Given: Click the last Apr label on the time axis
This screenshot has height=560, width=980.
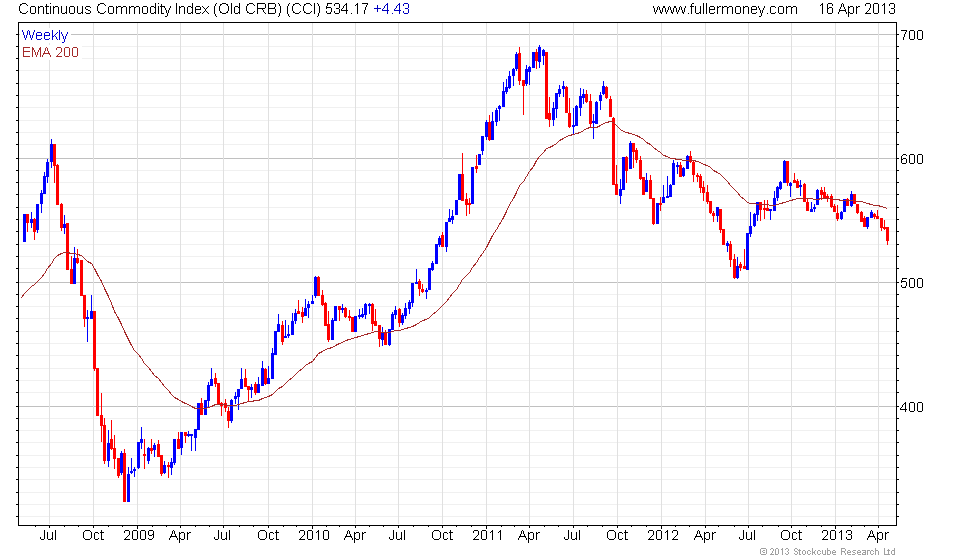Looking at the screenshot, I should [x=878, y=536].
